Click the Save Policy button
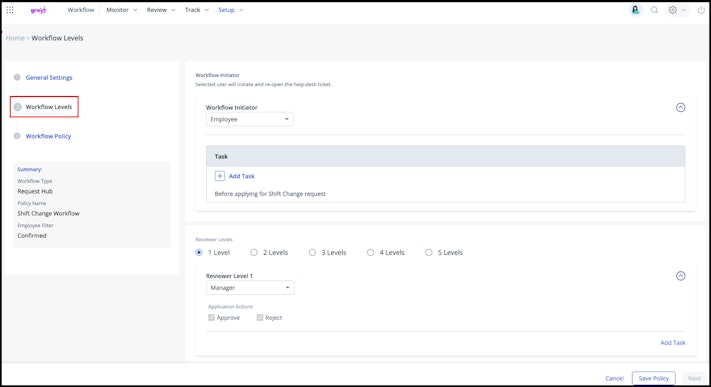The image size is (711, 387). point(653,378)
